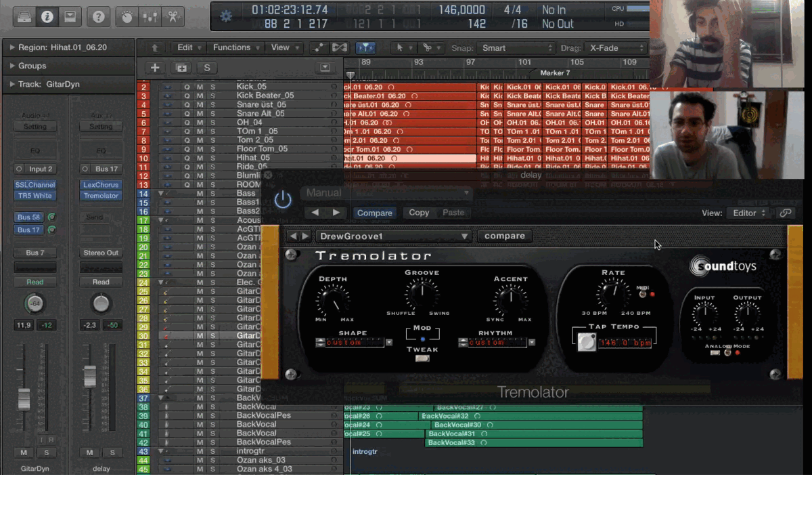This screenshot has height=508, width=812.
Task: Click the LCD display gear icon
Action: click(226, 17)
